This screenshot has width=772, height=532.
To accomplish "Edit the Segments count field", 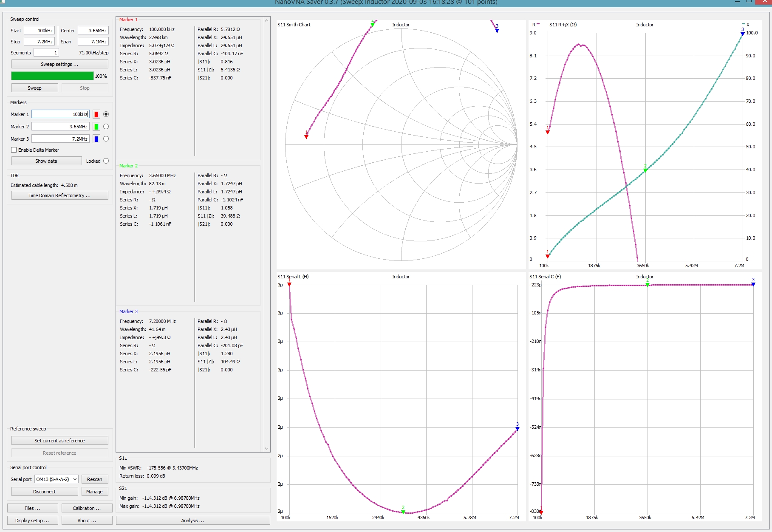I will click(x=46, y=53).
